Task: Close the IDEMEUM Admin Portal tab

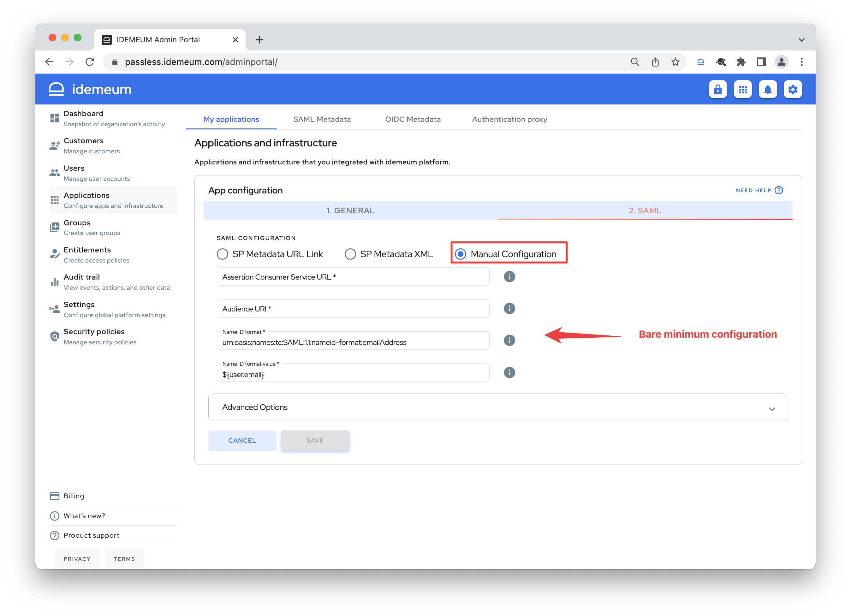Action: 235,40
